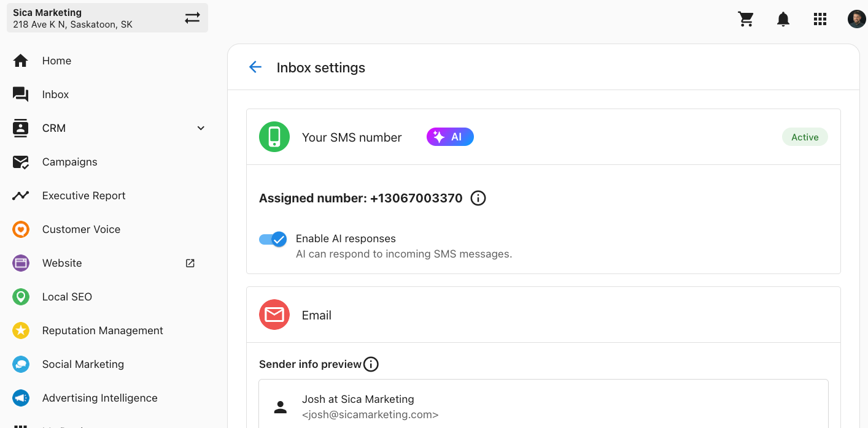
Task: Click the user profile avatar
Action: click(x=856, y=19)
